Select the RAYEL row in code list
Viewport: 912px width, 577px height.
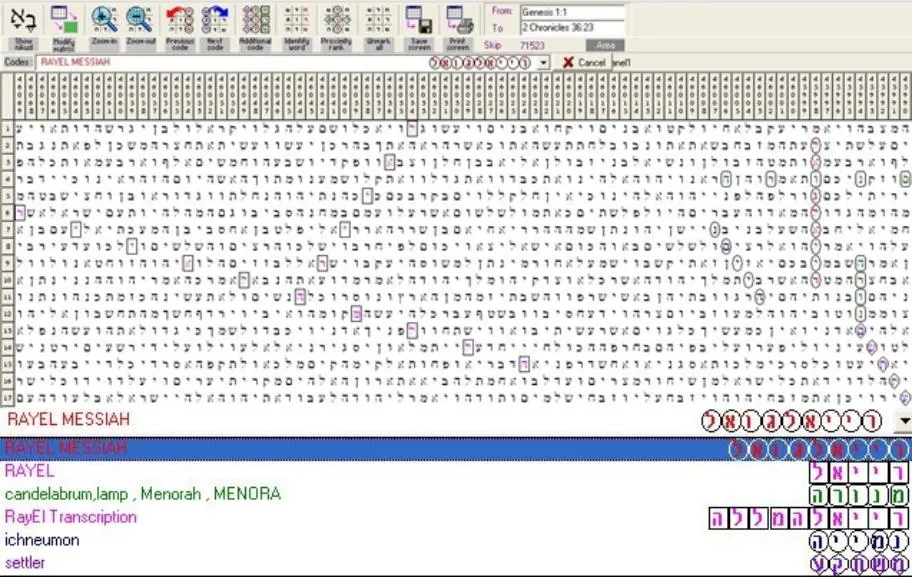(456, 471)
